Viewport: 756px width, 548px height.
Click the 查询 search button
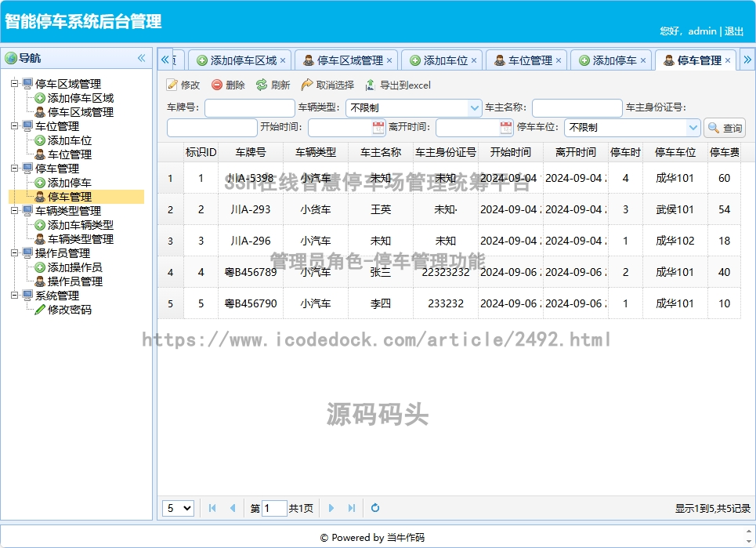725,128
